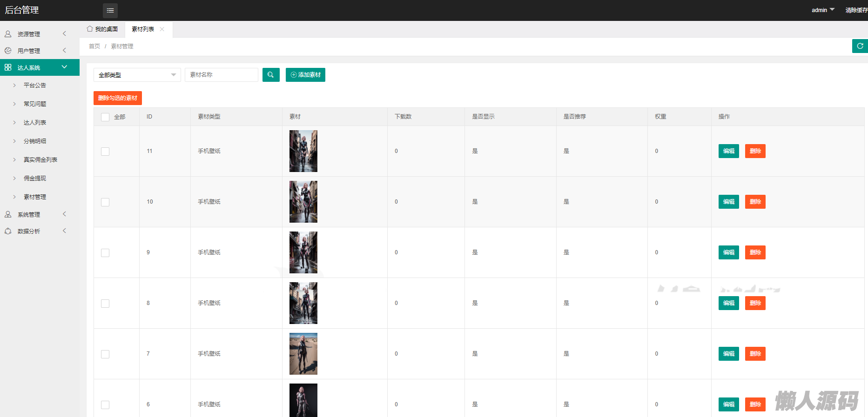The image size is (868, 417).
Task: Select the checkbox for row ID 8
Action: (105, 304)
